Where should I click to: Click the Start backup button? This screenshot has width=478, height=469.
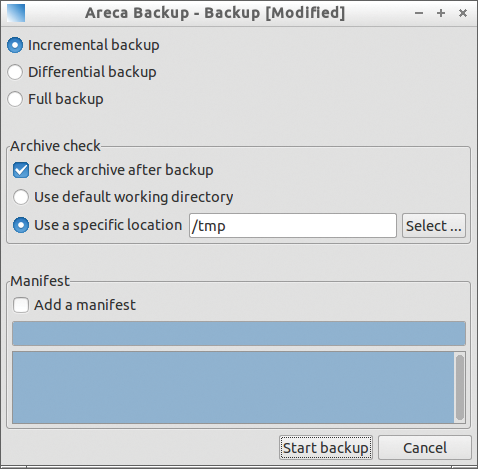coord(326,448)
